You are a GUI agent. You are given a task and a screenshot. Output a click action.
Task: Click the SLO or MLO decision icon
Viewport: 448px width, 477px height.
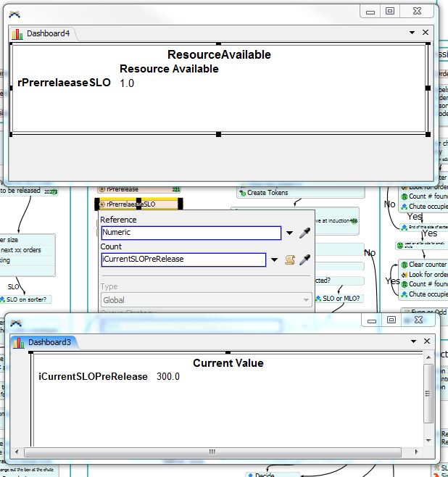point(318,299)
